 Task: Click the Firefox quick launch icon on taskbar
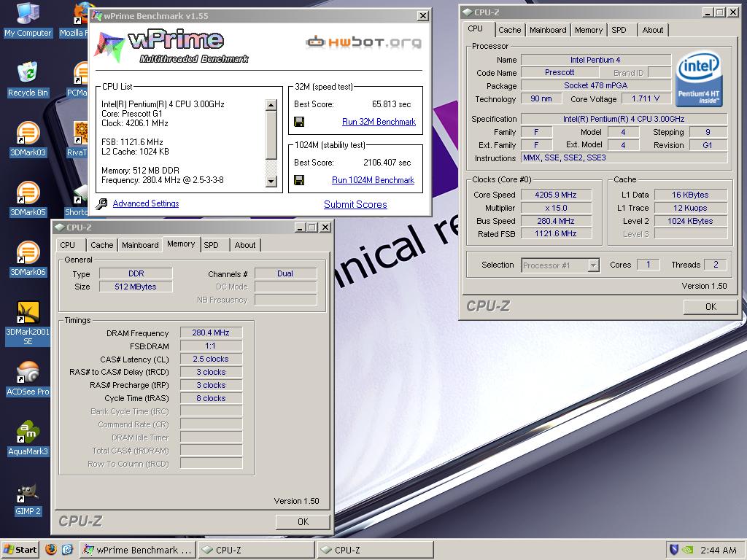click(x=51, y=550)
